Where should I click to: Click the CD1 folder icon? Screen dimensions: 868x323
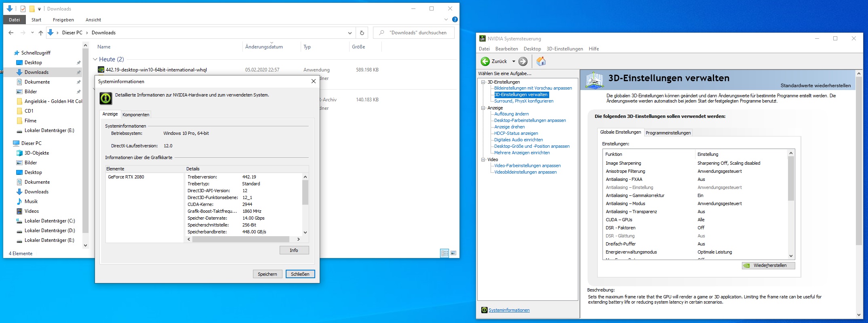click(19, 111)
